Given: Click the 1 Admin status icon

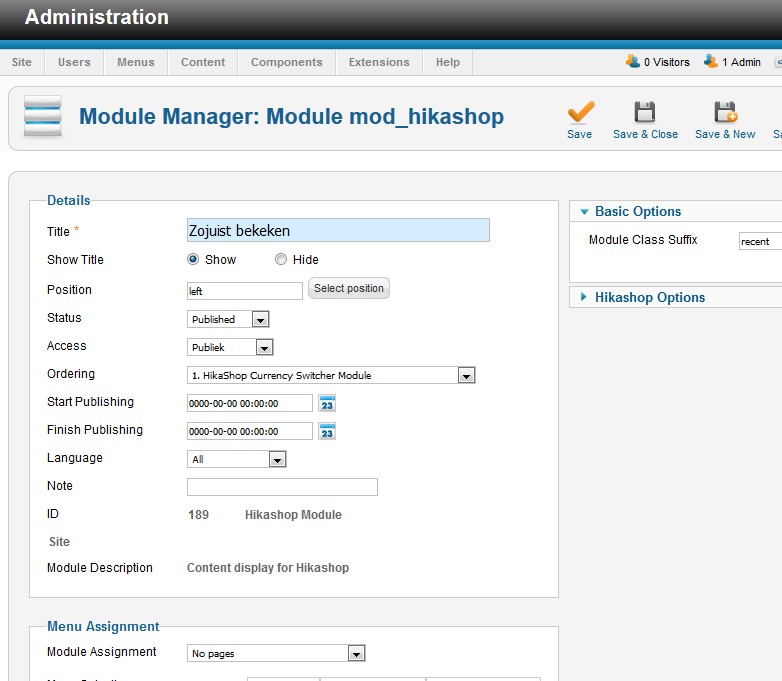Looking at the screenshot, I should pos(711,61).
